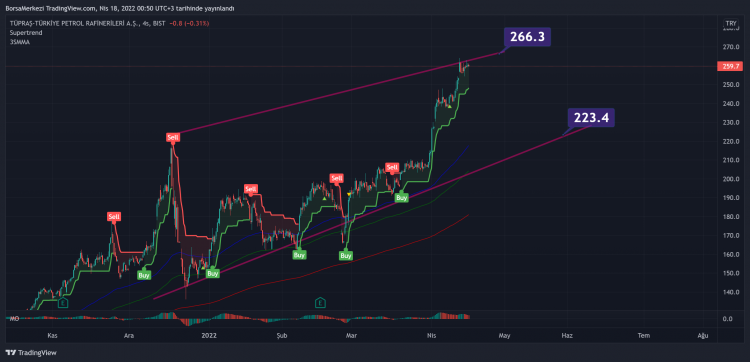750x362 pixels.
Task: Select the 223.4 callout label
Action: pyautogui.click(x=591, y=118)
